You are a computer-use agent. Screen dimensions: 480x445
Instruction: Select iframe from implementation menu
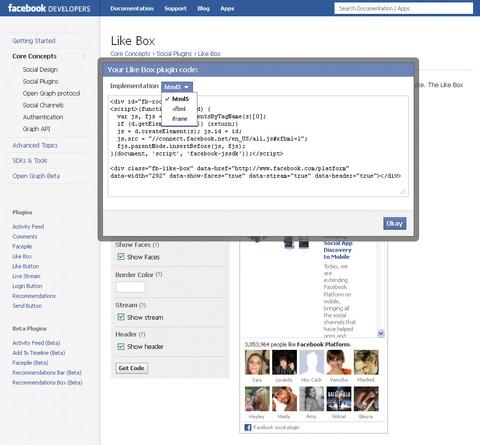179,119
